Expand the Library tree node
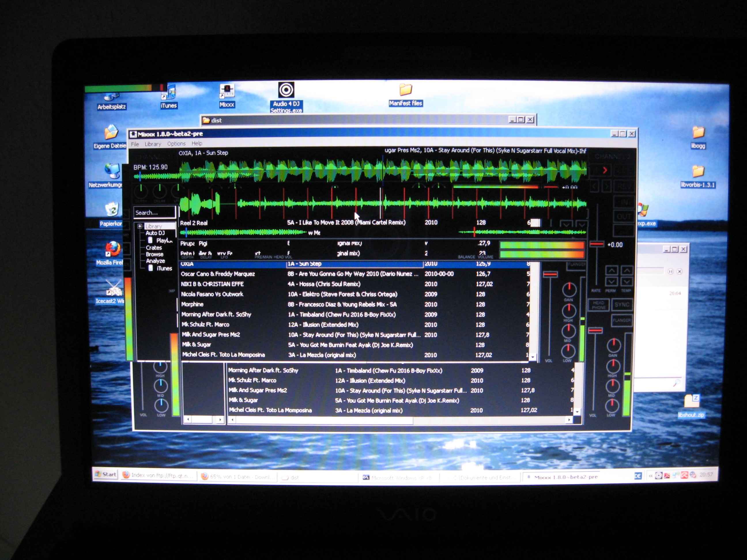The image size is (747, 560). click(x=139, y=226)
